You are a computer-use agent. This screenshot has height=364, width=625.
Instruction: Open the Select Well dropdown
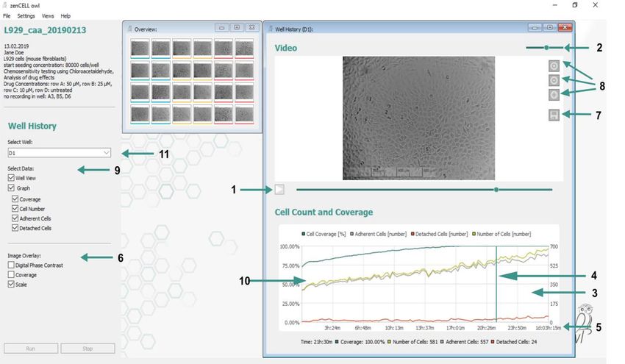pyautogui.click(x=59, y=153)
